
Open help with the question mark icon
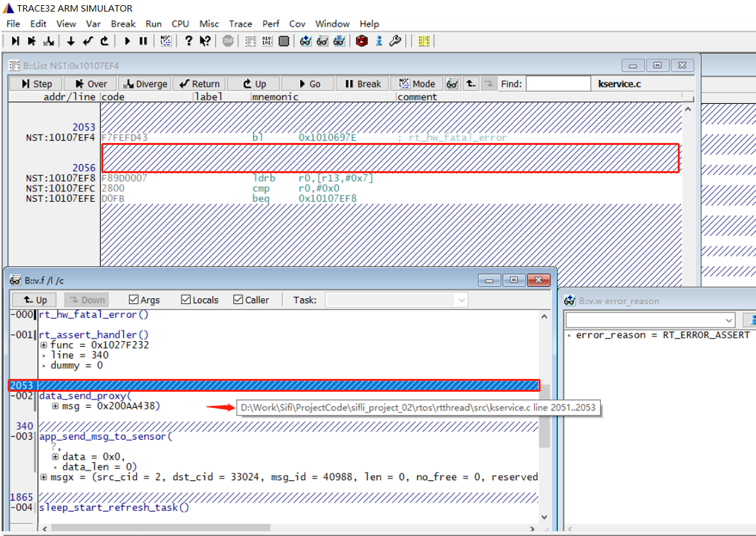pyautogui.click(x=189, y=41)
